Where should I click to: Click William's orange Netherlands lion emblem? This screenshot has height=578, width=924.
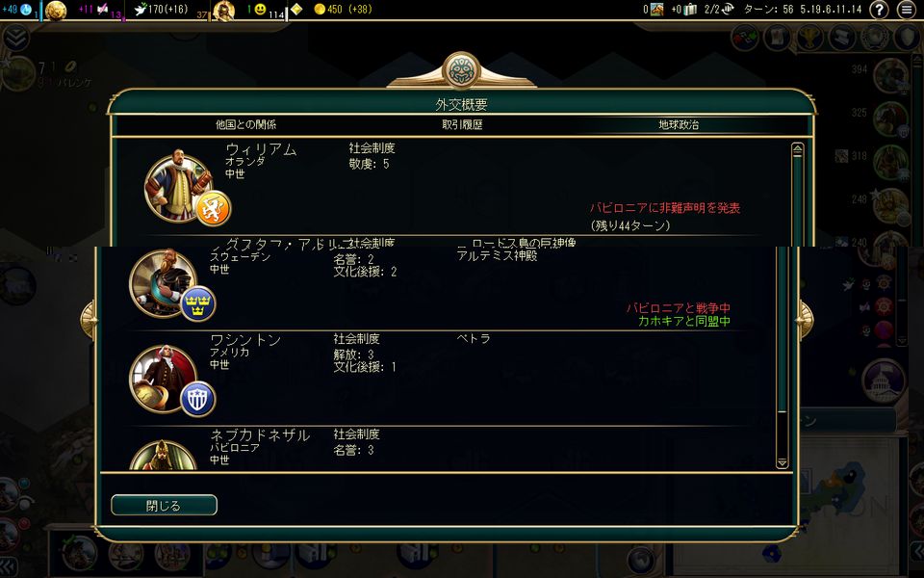[x=213, y=208]
